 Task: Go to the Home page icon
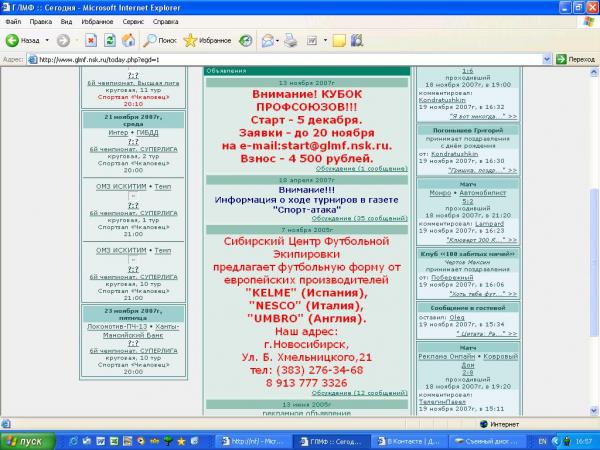128,41
